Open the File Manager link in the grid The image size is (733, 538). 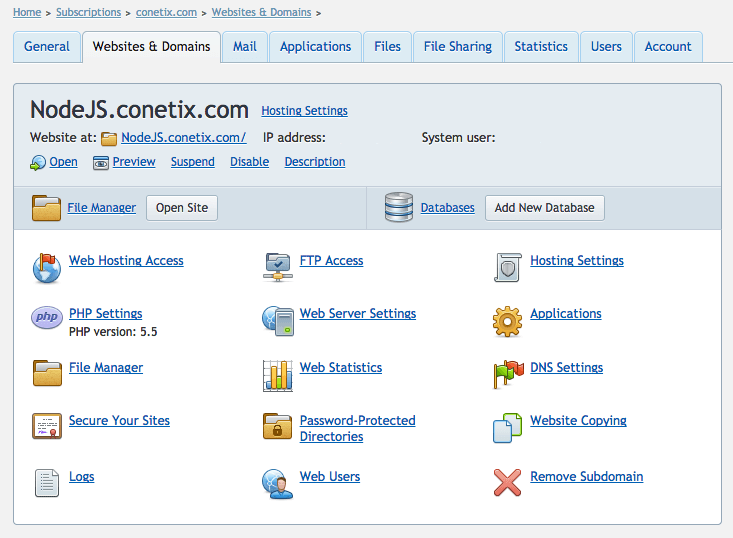pos(106,367)
